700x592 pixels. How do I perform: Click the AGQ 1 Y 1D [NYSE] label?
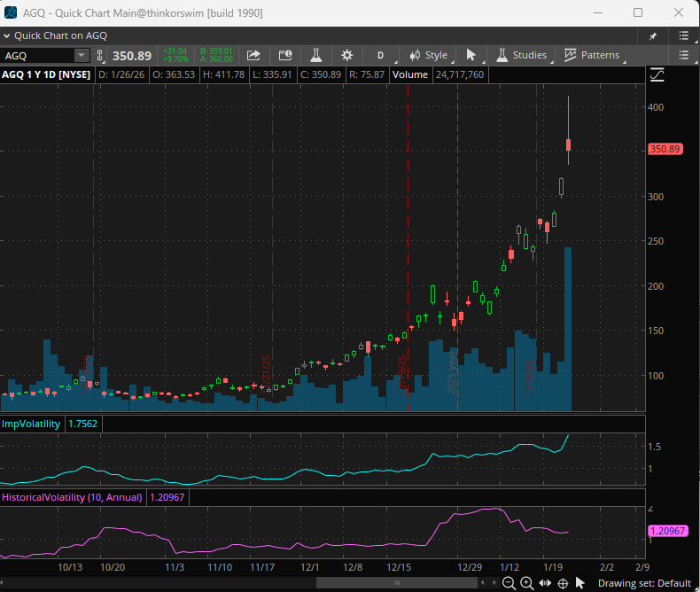pyautogui.click(x=46, y=74)
